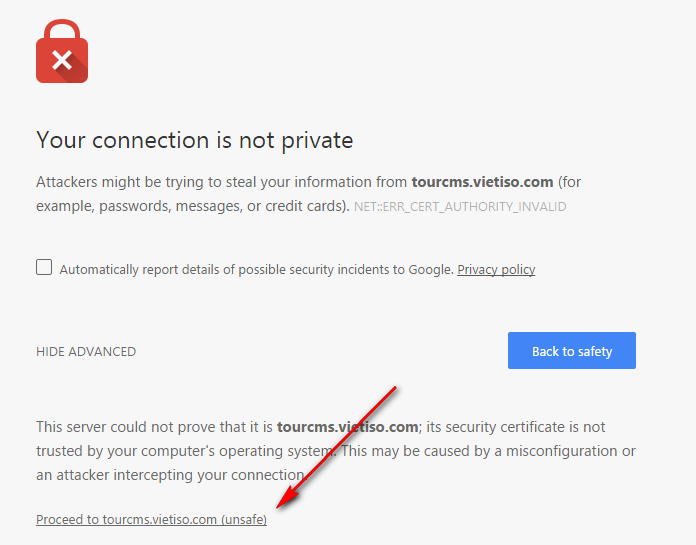This screenshot has height=545, width=696.
Task: Proceed to tourcms.vietiso.com (unsafe)
Action: 151,519
